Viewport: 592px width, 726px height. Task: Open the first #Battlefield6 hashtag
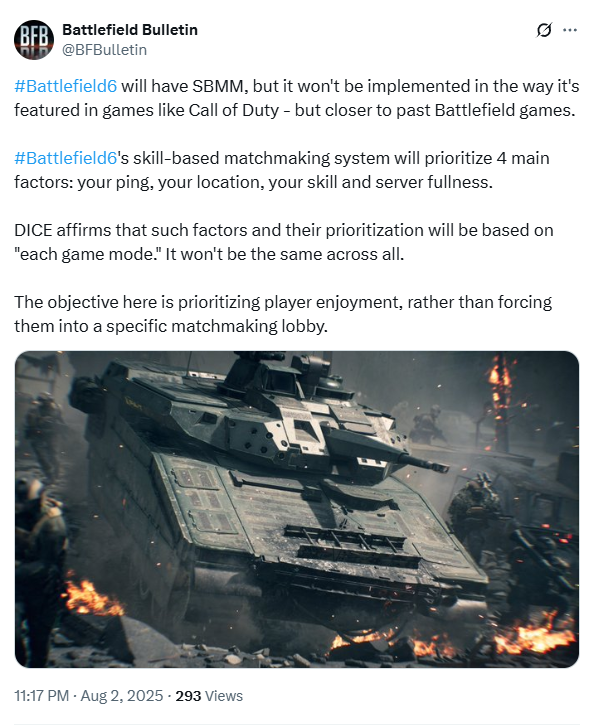66,86
